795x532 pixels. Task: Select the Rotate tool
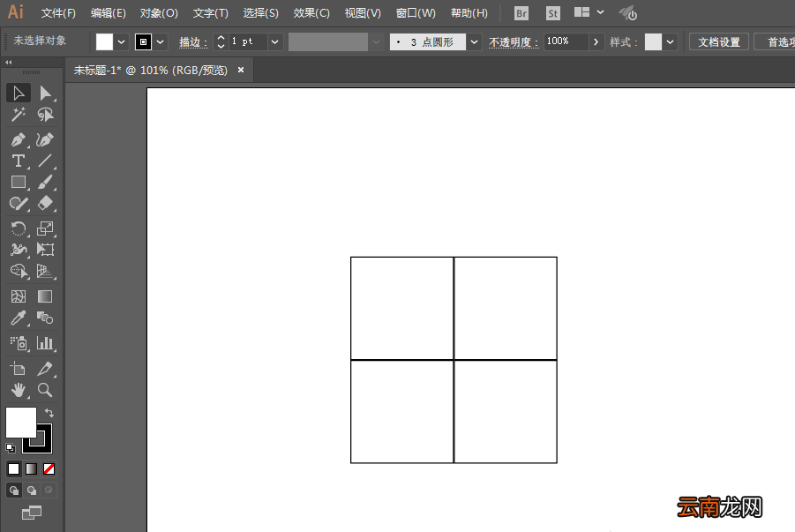tap(19, 229)
